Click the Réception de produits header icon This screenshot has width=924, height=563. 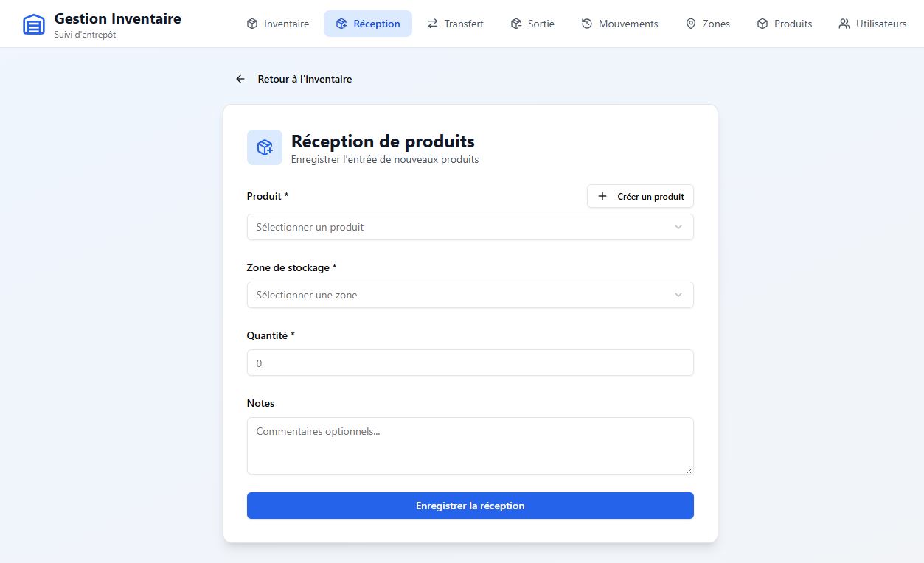(265, 147)
